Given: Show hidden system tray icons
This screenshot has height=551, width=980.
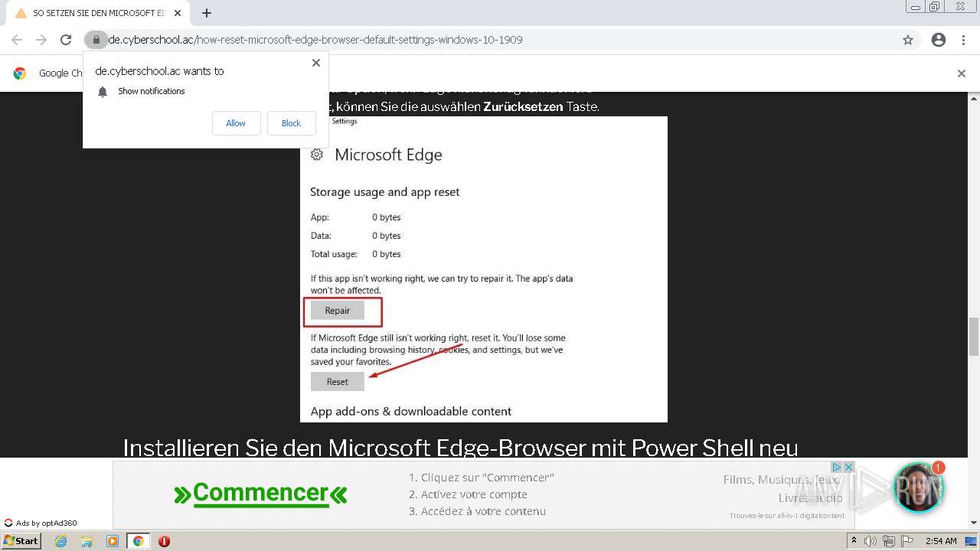Looking at the screenshot, I should 854,541.
